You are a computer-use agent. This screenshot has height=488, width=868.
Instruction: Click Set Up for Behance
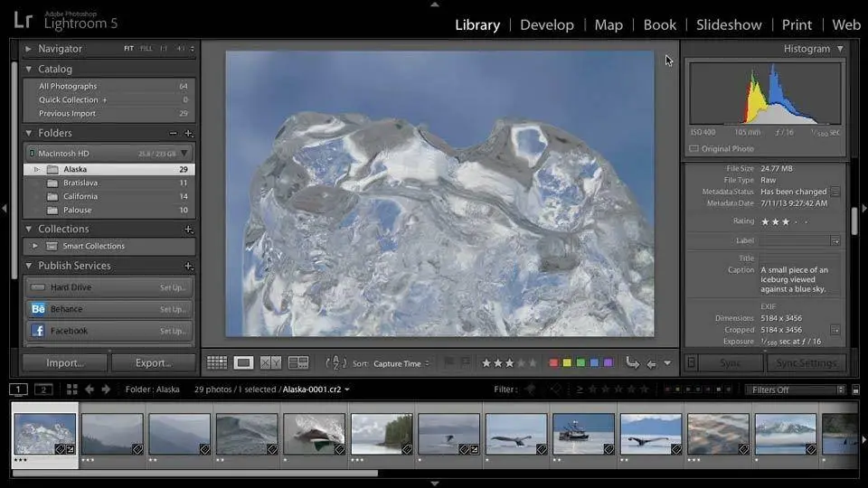[x=173, y=309]
